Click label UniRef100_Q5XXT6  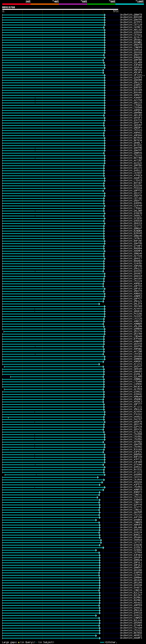131,331
